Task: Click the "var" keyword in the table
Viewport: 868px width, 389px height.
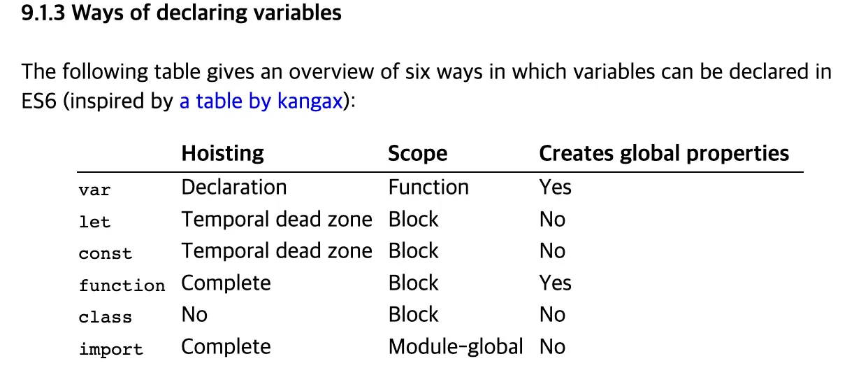Action: [x=94, y=190]
